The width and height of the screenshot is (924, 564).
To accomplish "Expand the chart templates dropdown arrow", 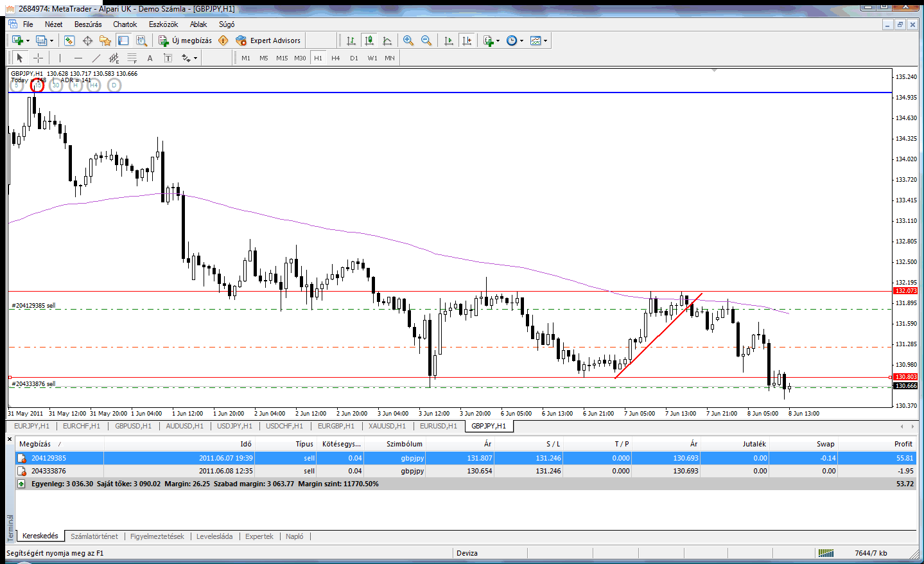I will (x=546, y=40).
